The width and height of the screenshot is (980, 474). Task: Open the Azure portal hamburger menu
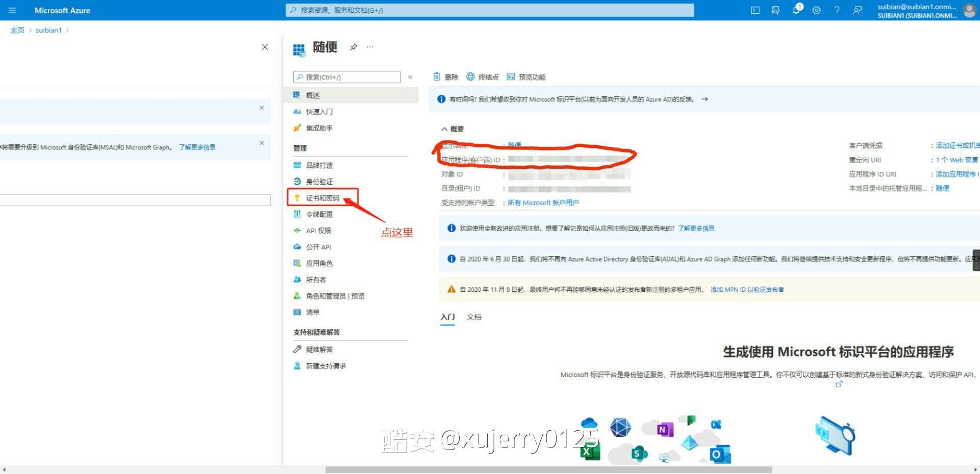coord(12,10)
